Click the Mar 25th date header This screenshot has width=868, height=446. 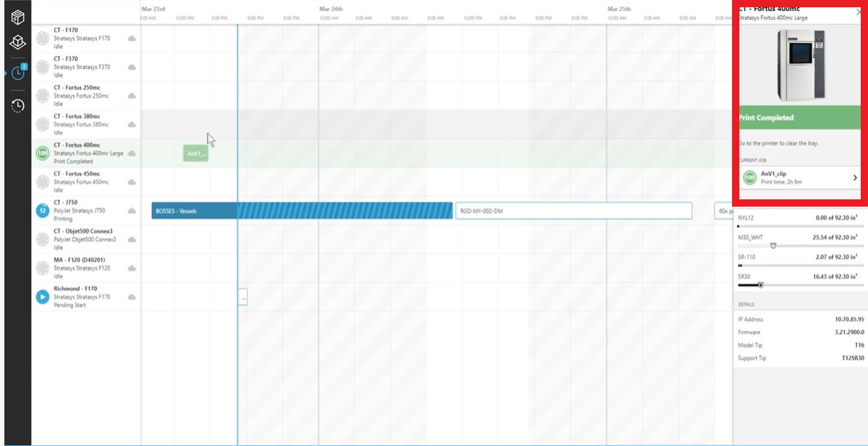pos(619,9)
